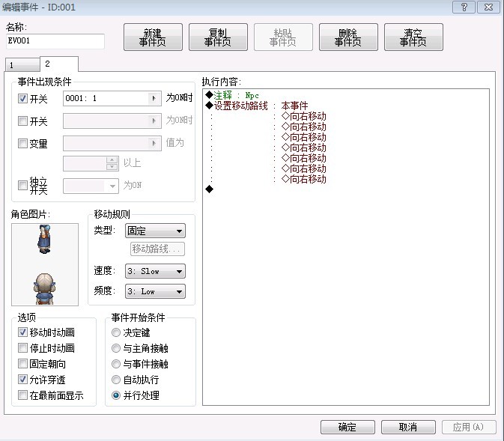The width and height of the screenshot is (504, 441).
Task: Enable the second 开关 condition checkbox
Action: click(x=22, y=121)
